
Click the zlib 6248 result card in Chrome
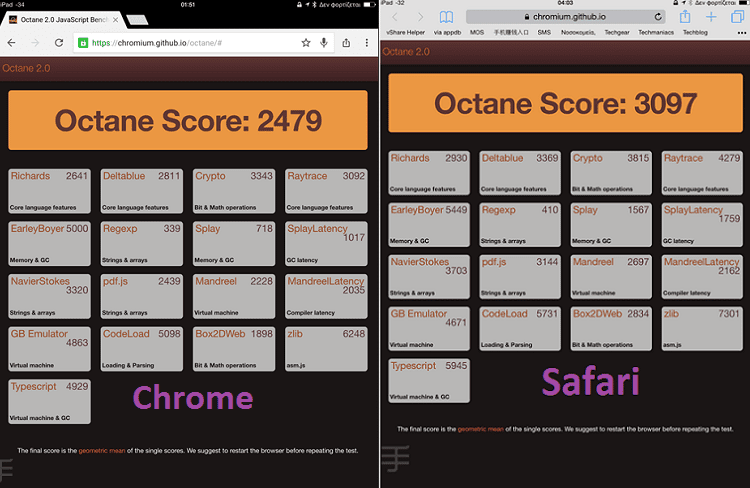[x=326, y=349]
